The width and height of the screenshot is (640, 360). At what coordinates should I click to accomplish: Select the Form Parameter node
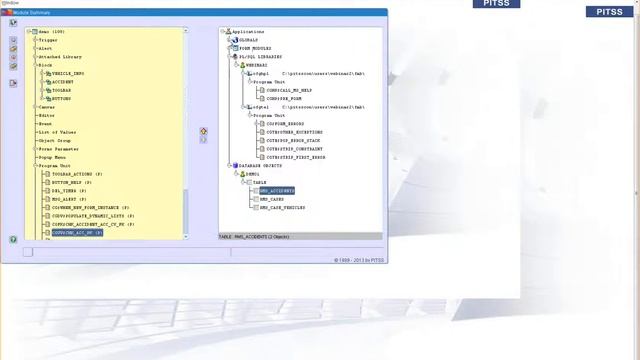[59, 149]
